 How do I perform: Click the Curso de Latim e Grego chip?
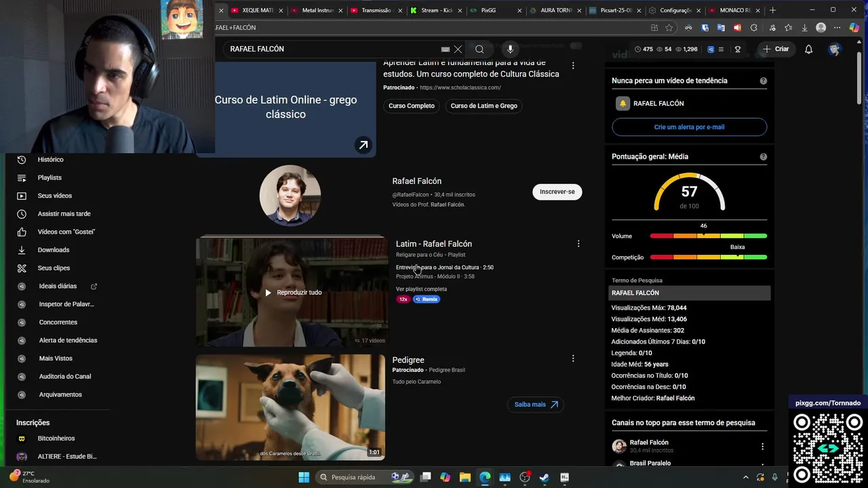click(484, 106)
